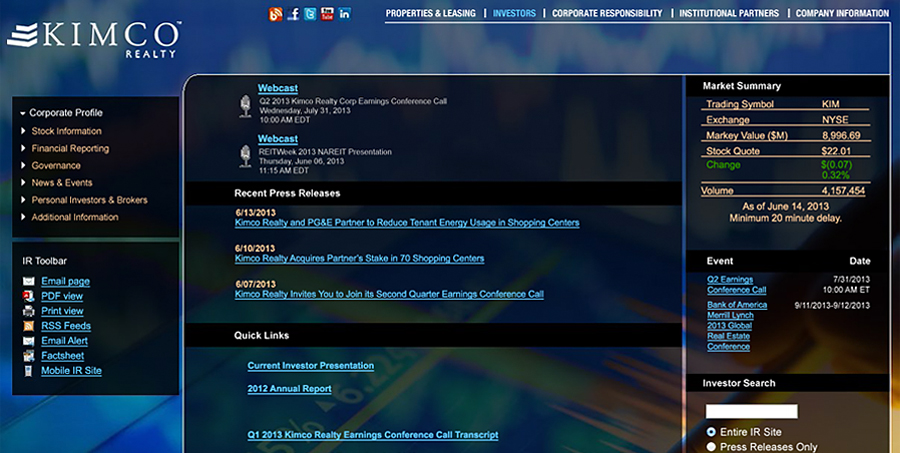
Task: Click the Trading Symbol value KIM
Action: (x=831, y=104)
